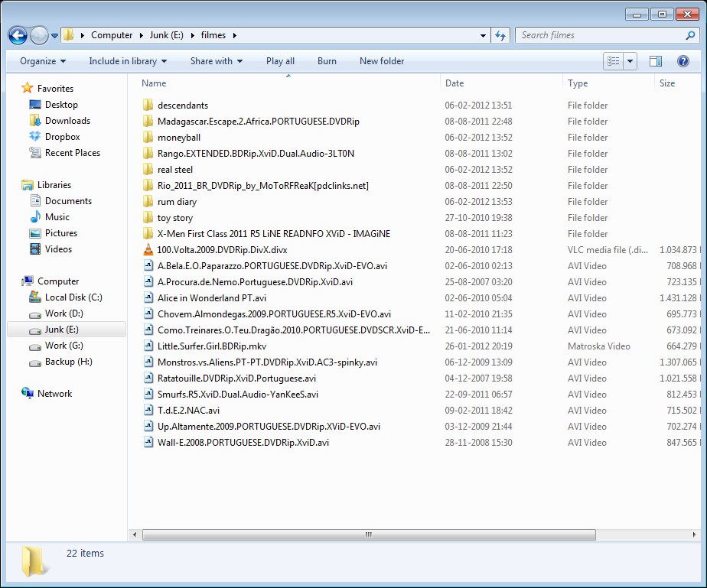Open Dropbox in Favorites

tap(62, 137)
